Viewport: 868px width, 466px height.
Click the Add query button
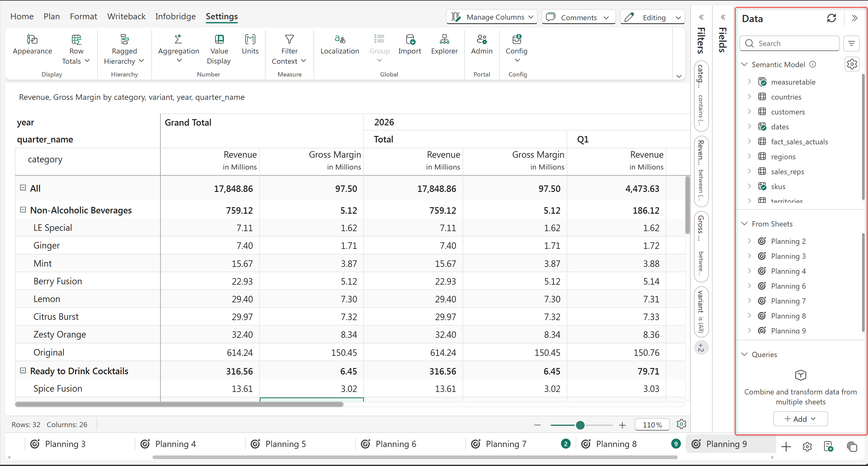pyautogui.click(x=800, y=418)
